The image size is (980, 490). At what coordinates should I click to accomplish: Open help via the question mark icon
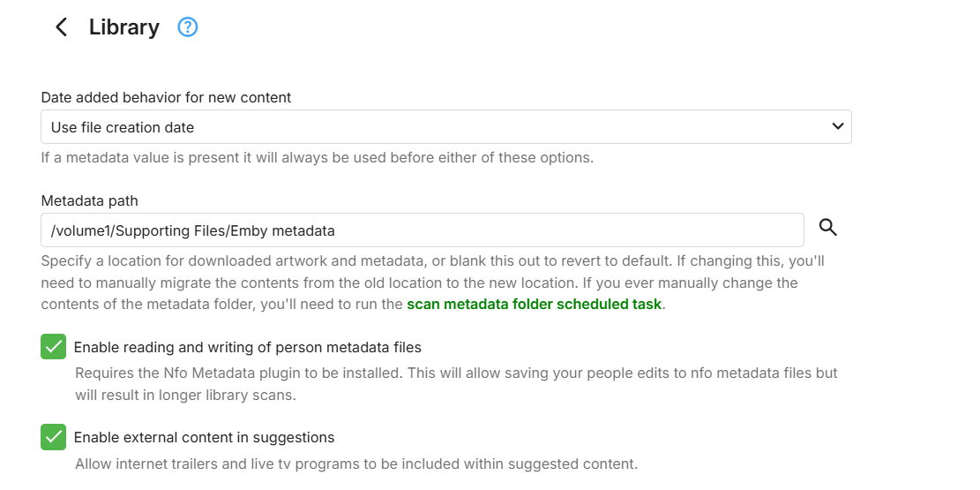coord(188,27)
